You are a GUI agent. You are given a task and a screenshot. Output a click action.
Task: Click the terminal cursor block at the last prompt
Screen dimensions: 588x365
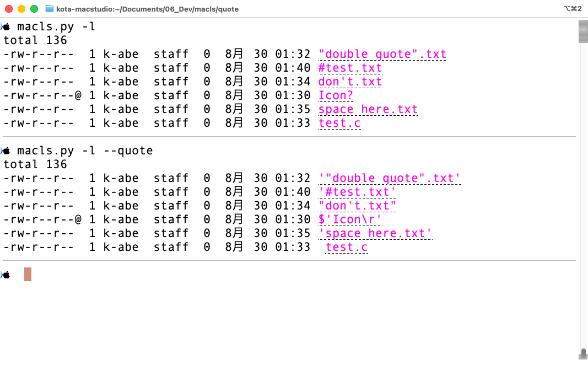pos(28,274)
